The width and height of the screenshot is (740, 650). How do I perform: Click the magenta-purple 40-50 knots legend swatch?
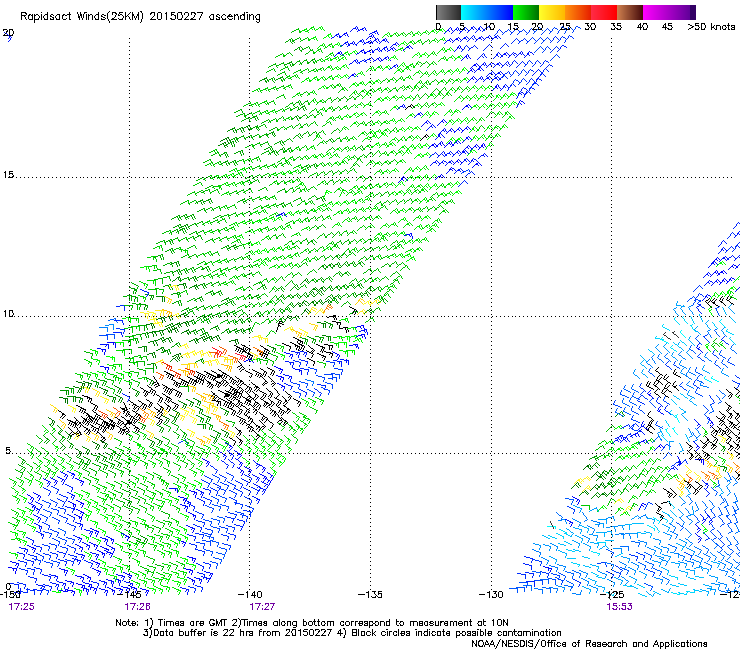click(x=669, y=12)
